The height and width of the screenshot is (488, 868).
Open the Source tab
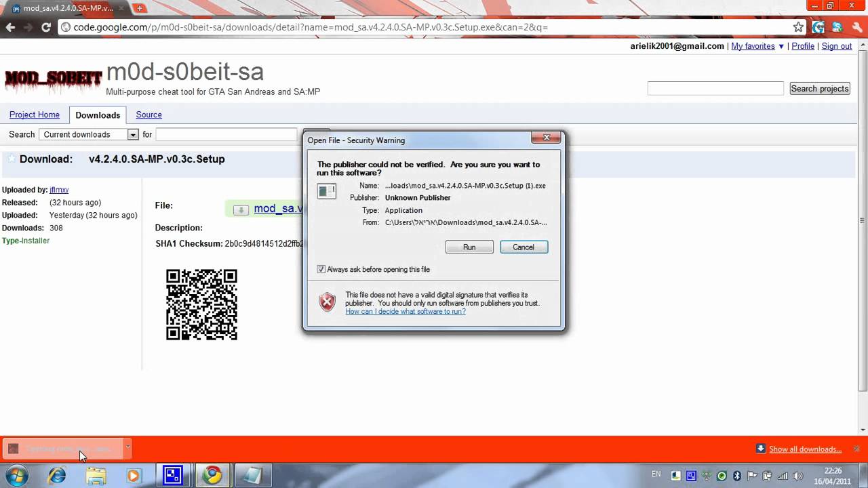149,115
